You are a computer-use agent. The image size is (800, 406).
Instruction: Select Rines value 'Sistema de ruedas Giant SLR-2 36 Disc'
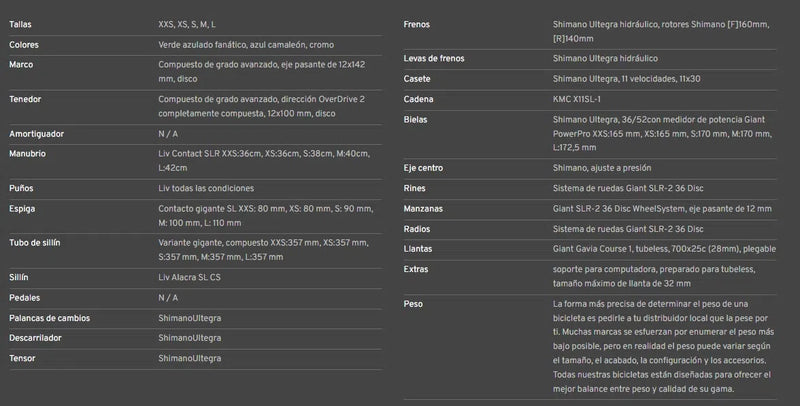pyautogui.click(x=628, y=189)
